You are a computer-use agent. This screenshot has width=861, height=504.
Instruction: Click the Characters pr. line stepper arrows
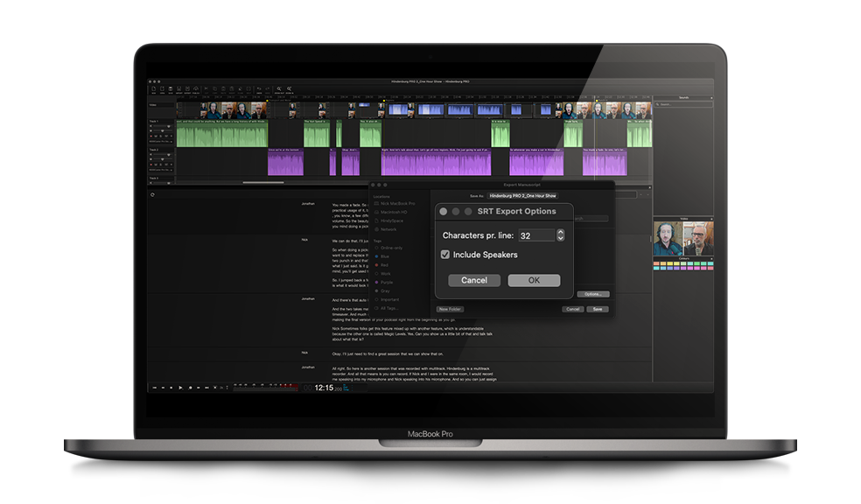point(561,235)
